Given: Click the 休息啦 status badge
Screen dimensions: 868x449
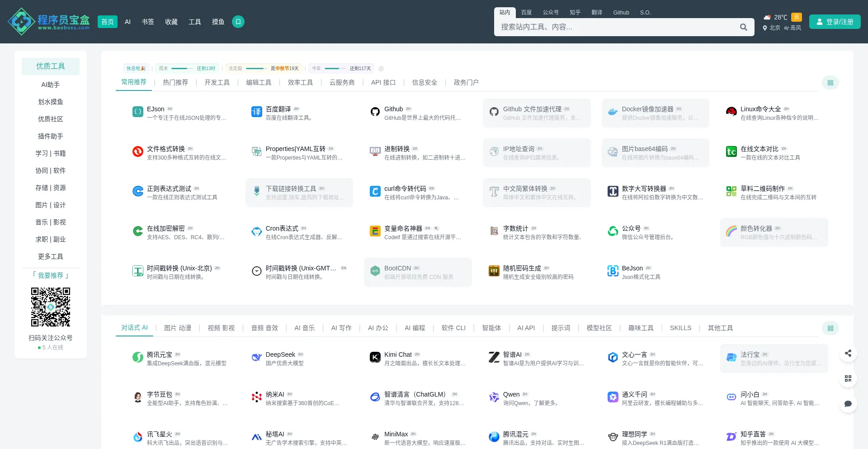Looking at the screenshot, I should tap(136, 69).
